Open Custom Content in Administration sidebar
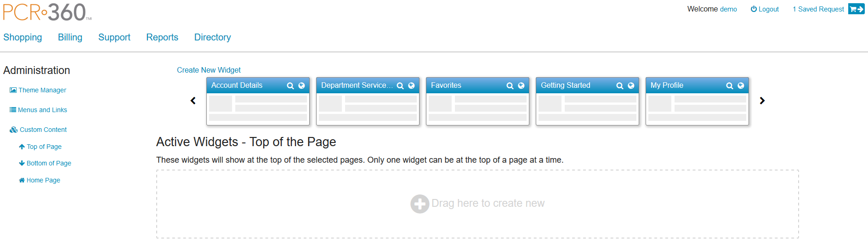This screenshot has width=868, height=250. (x=43, y=130)
